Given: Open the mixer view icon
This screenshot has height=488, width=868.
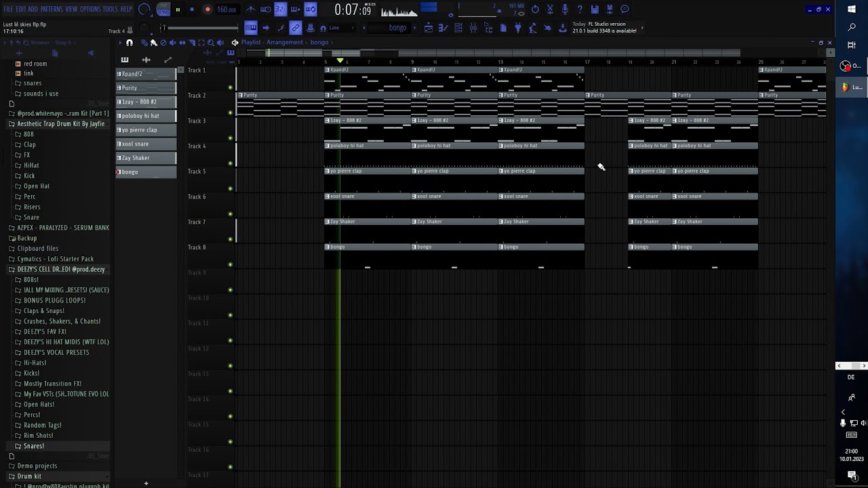Looking at the screenshot, I should pyautogui.click(x=473, y=28).
